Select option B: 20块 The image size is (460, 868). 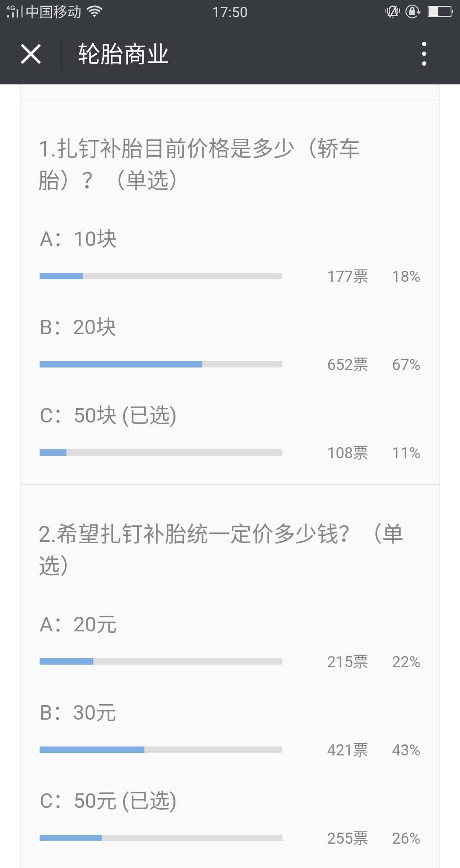click(x=78, y=327)
